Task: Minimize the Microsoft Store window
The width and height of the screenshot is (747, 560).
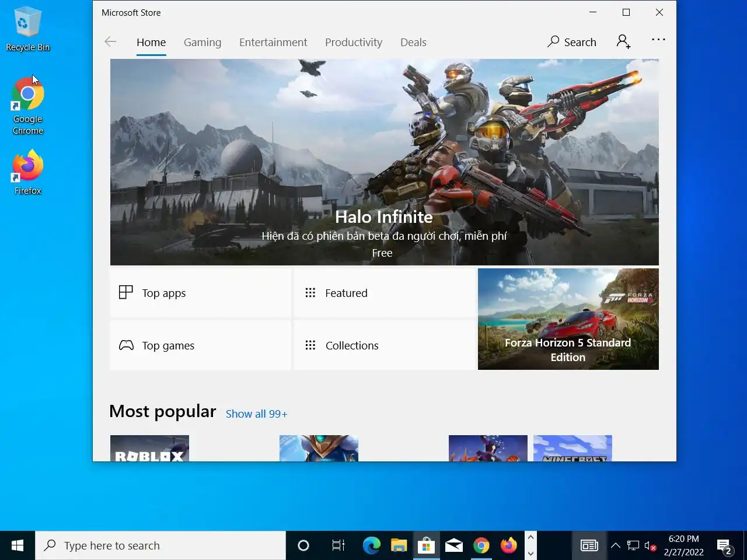Action: [593, 12]
